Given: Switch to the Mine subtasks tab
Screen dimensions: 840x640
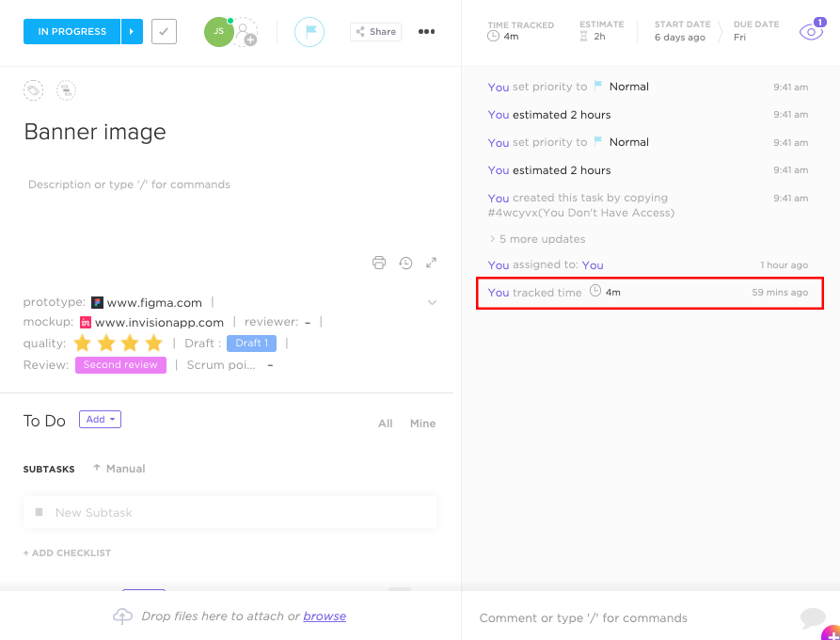Looking at the screenshot, I should tap(422, 424).
